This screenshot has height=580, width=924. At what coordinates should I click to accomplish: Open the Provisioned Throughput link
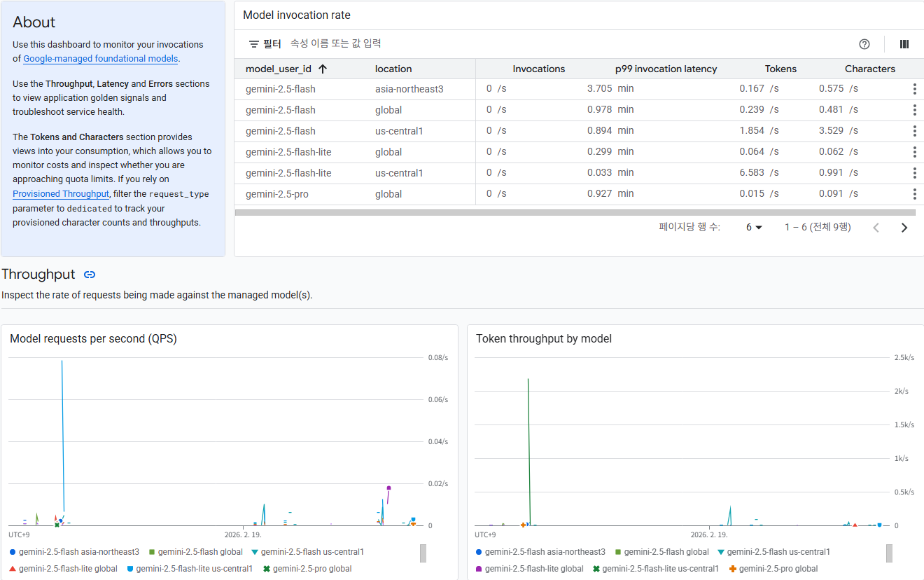[x=61, y=194]
